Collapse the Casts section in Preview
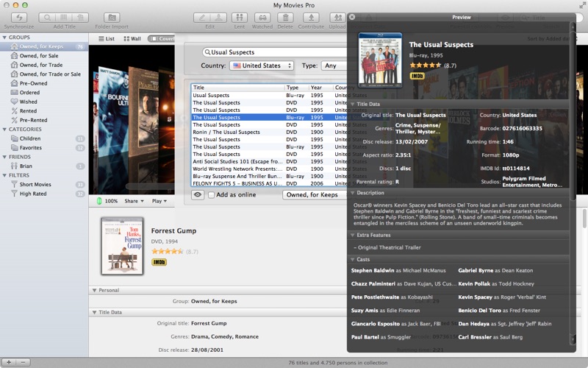 click(353, 260)
